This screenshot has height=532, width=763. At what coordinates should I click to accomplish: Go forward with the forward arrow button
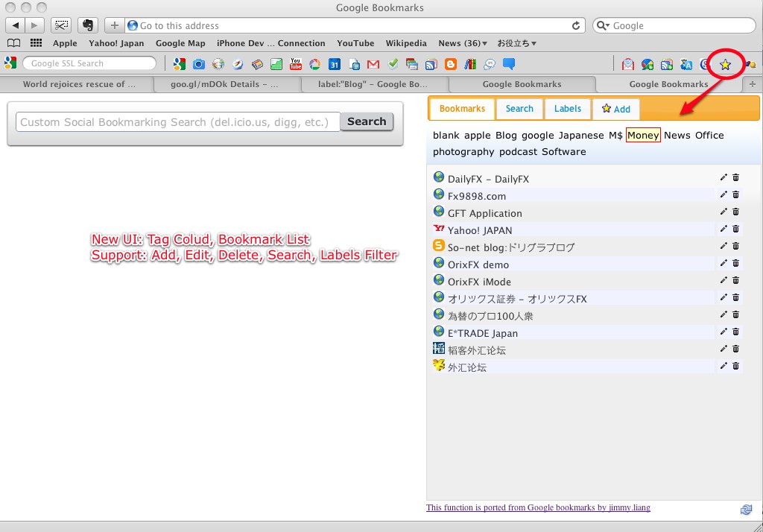34,25
